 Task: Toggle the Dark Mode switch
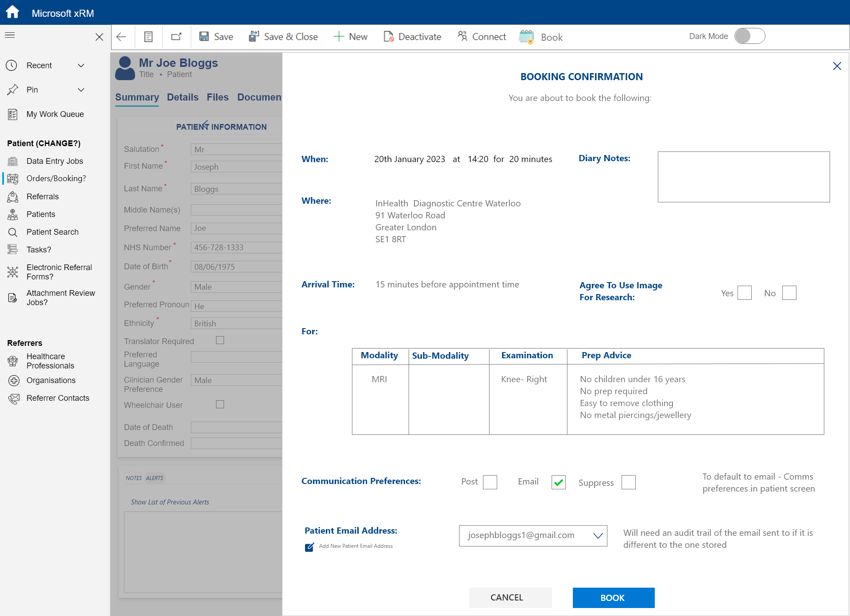point(750,36)
